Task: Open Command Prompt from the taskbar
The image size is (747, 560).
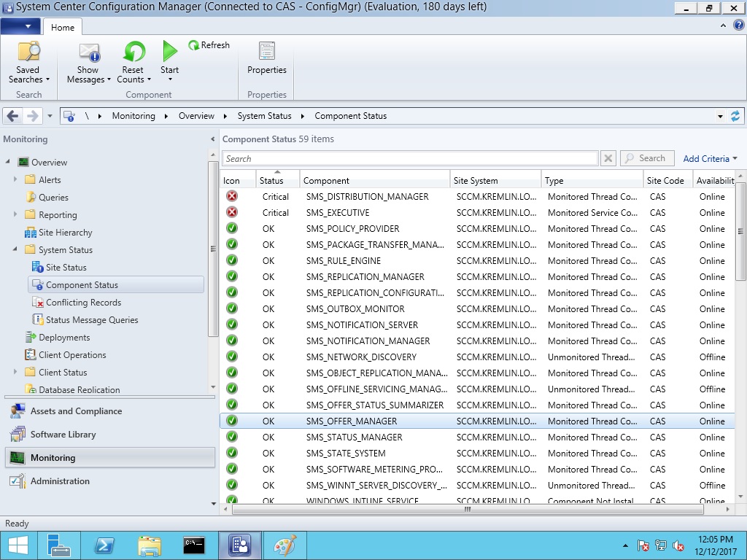Action: 194,545
